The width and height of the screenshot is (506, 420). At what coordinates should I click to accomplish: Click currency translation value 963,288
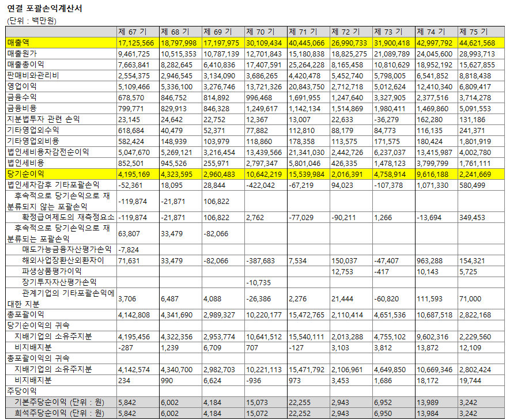(x=429, y=261)
